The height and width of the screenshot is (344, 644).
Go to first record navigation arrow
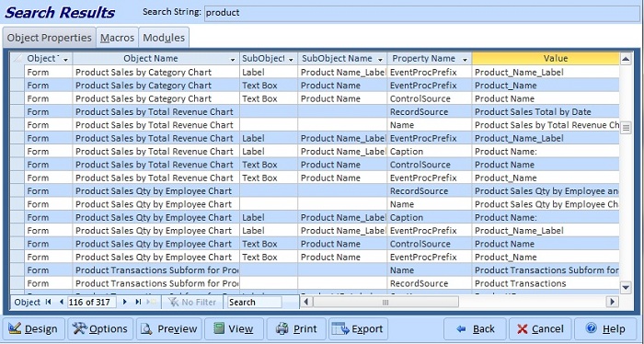click(49, 302)
